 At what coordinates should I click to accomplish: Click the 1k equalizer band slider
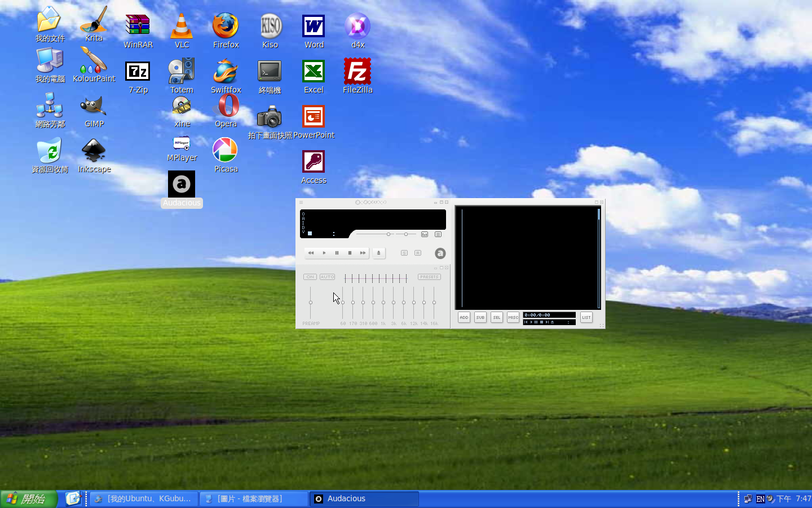[x=383, y=303]
